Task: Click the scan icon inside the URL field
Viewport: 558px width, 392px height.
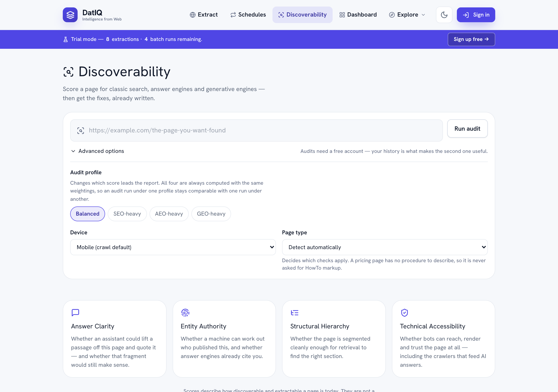Action: click(x=81, y=130)
